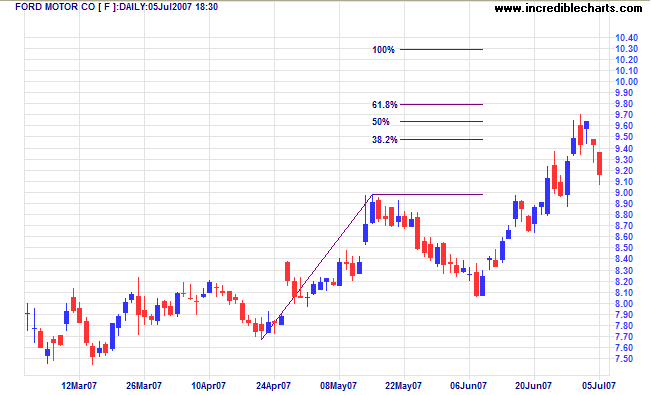Viewport: 651px width, 395px height.
Task: Click the 8.00 price axis label
Action: [624, 304]
